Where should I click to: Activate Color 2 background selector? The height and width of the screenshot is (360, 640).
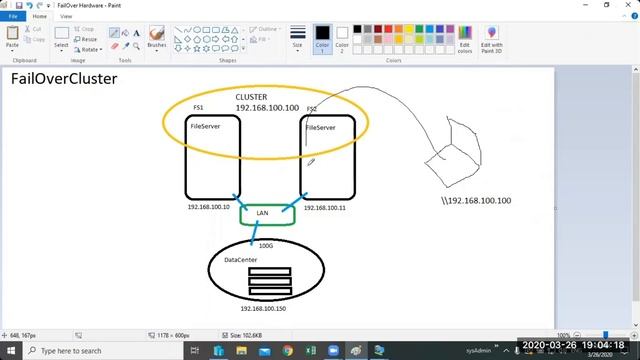point(342,39)
